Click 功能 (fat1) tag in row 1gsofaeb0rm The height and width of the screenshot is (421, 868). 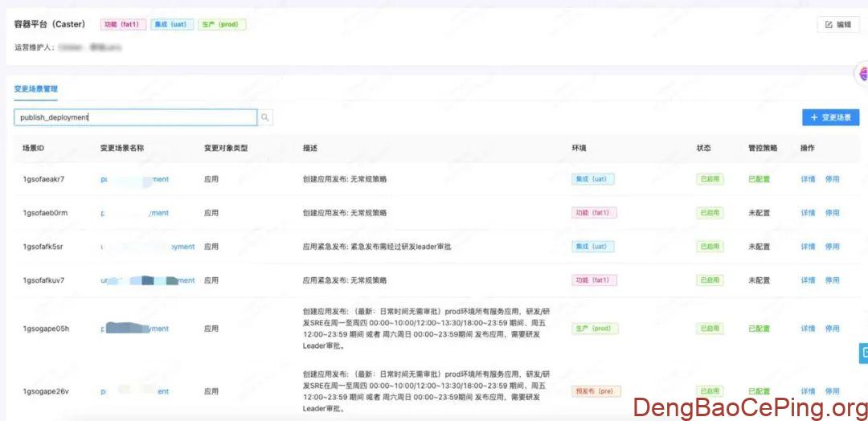[x=594, y=213]
